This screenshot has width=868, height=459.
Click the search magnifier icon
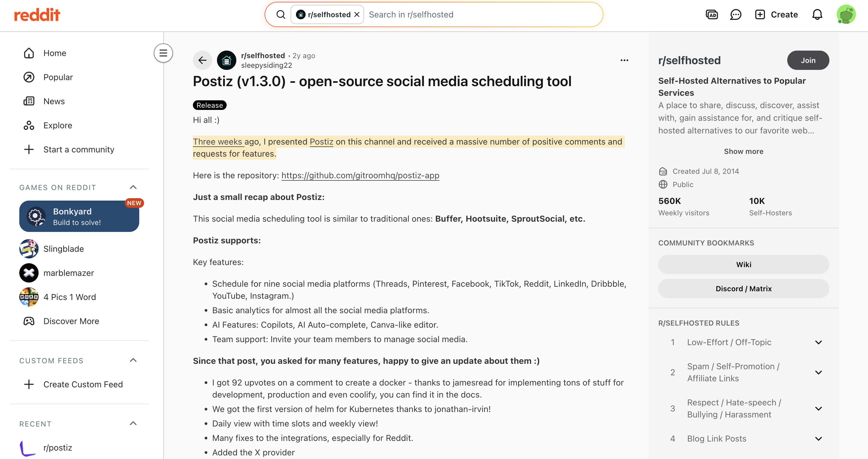(281, 14)
